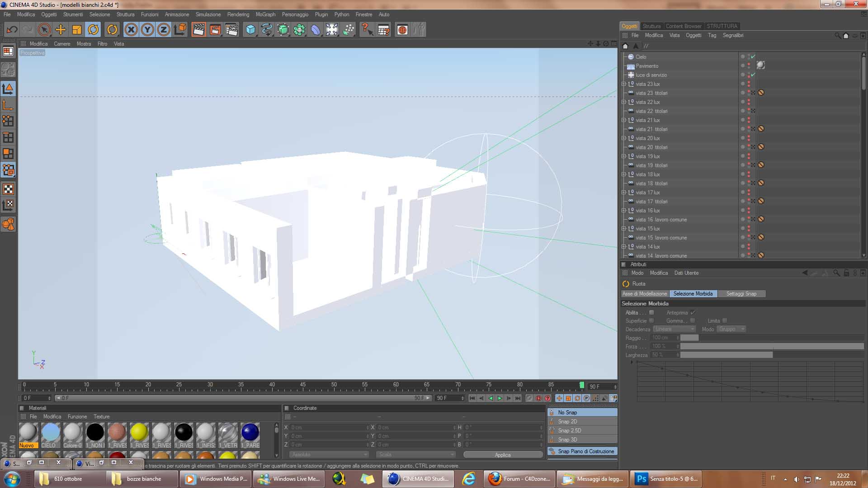
Task: Select the Move tool
Action: pyautogui.click(x=60, y=30)
